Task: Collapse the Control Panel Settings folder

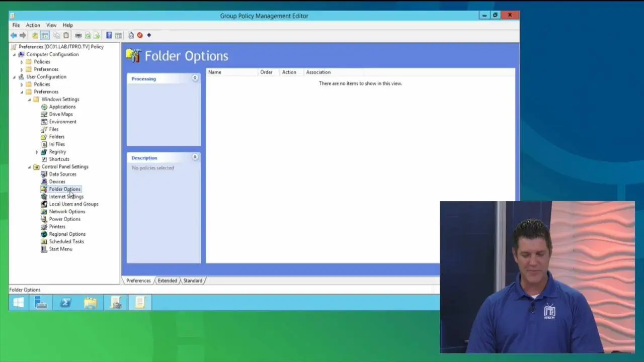Action: pyautogui.click(x=29, y=167)
